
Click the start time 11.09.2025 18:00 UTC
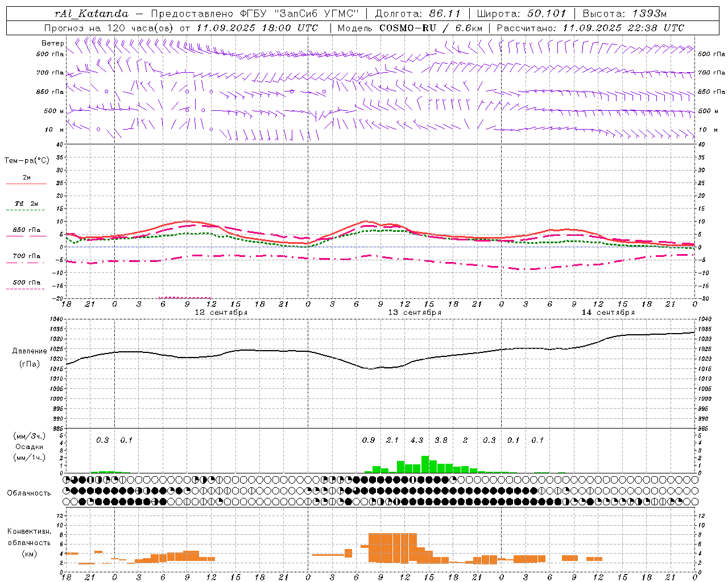pyautogui.click(x=257, y=28)
